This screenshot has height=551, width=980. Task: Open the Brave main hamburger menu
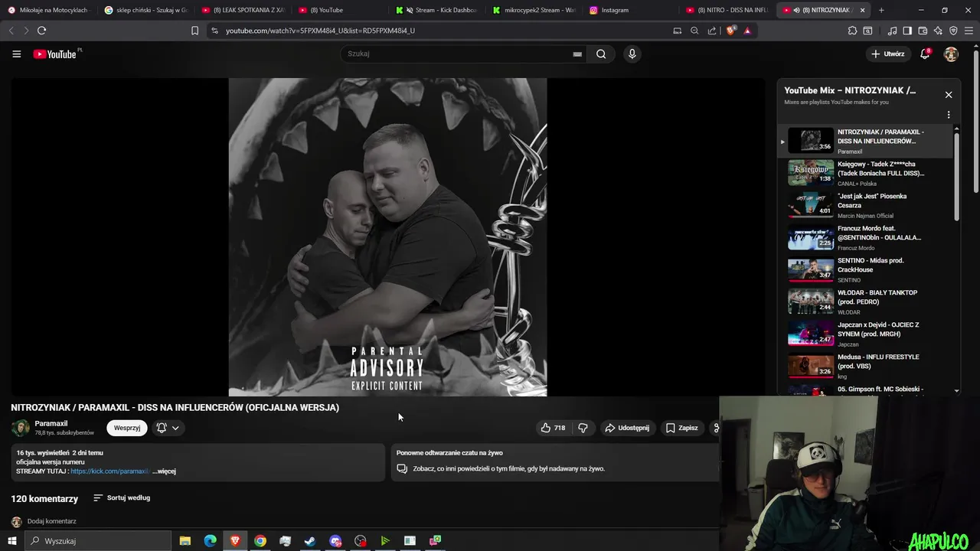click(x=969, y=31)
